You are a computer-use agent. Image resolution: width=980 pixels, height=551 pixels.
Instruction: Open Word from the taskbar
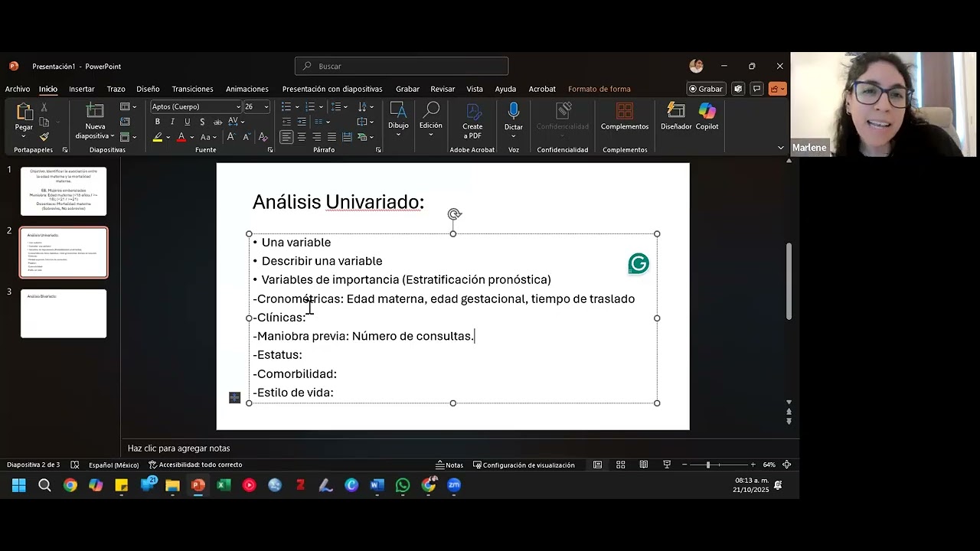click(377, 485)
